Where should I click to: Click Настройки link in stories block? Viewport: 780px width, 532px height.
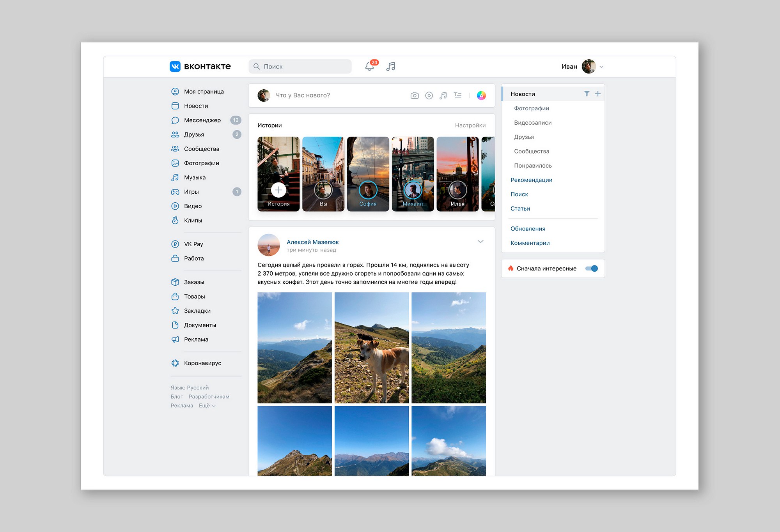[470, 125]
